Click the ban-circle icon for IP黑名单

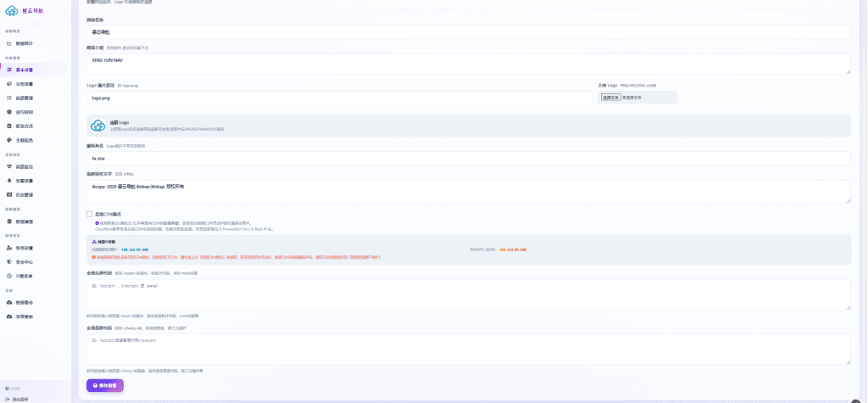tap(9, 276)
